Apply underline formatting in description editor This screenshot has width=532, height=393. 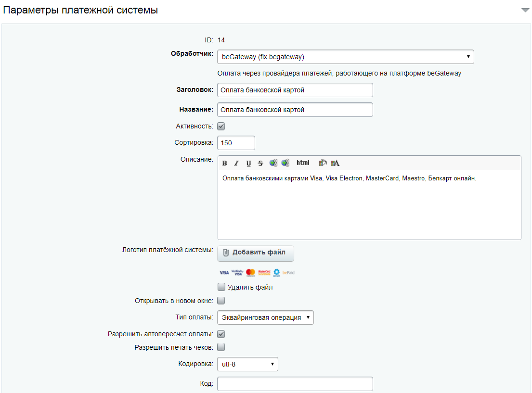249,163
